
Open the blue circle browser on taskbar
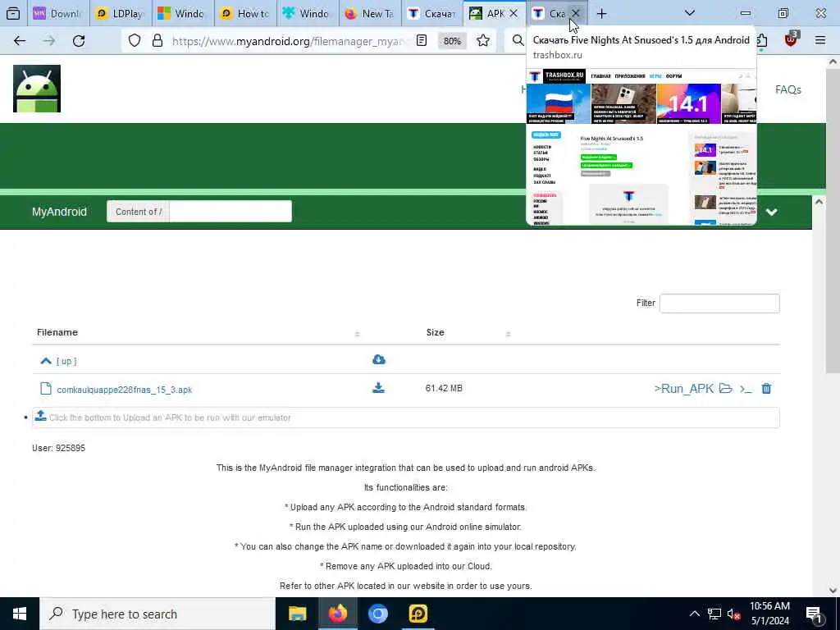click(377, 614)
